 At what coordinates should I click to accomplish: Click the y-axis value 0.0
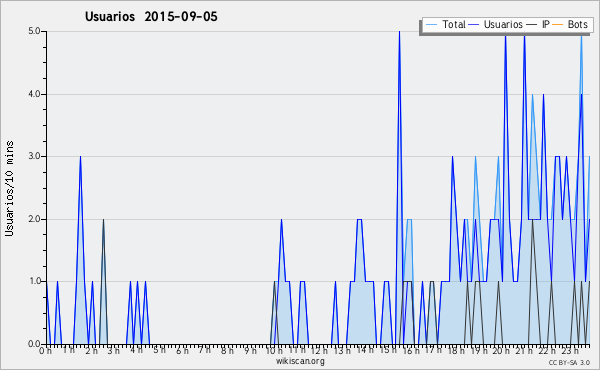(34, 344)
